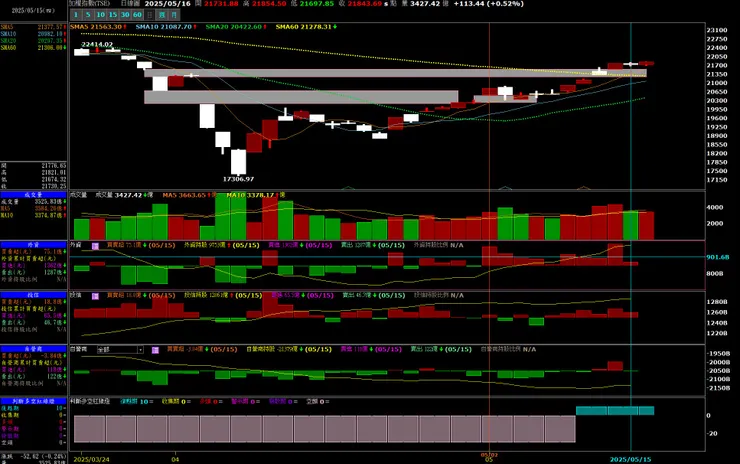Click the 2025/03/24 date on time axis
This screenshot has width=740, height=464.
coord(92,459)
